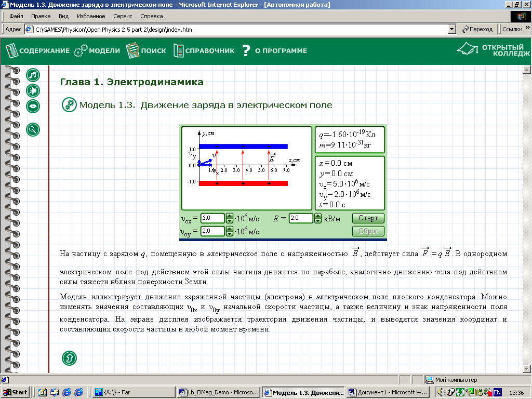
Task: Click the gear model icon beside Модель 1.3
Action: pos(69,105)
